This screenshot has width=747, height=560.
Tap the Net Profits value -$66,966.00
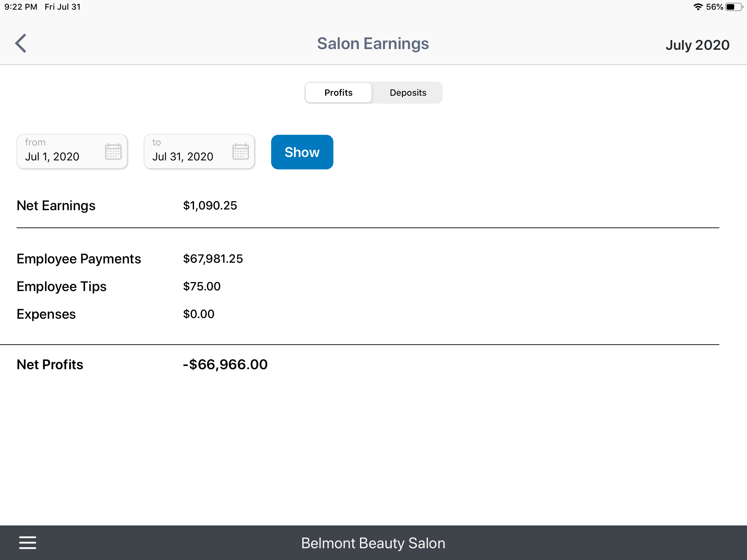[x=225, y=365]
